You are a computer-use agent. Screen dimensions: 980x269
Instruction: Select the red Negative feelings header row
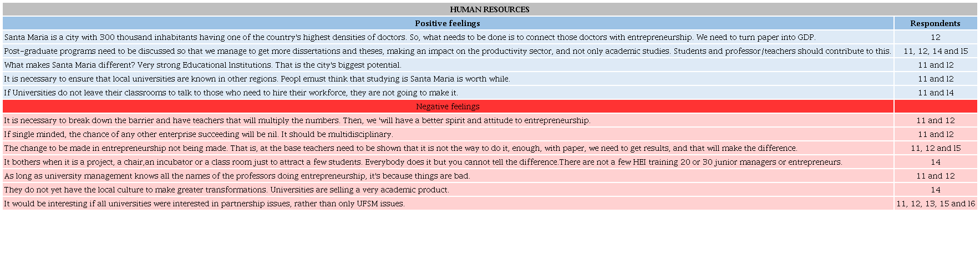[447, 106]
